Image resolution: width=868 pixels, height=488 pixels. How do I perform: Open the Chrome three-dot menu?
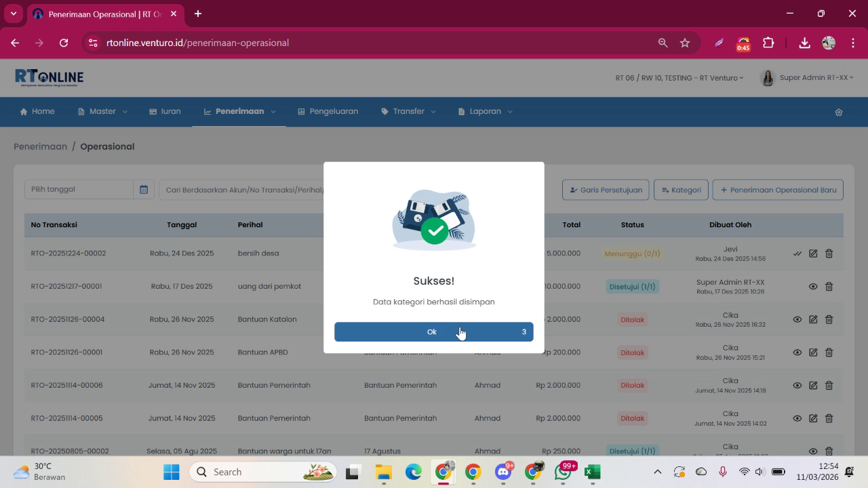(852, 43)
